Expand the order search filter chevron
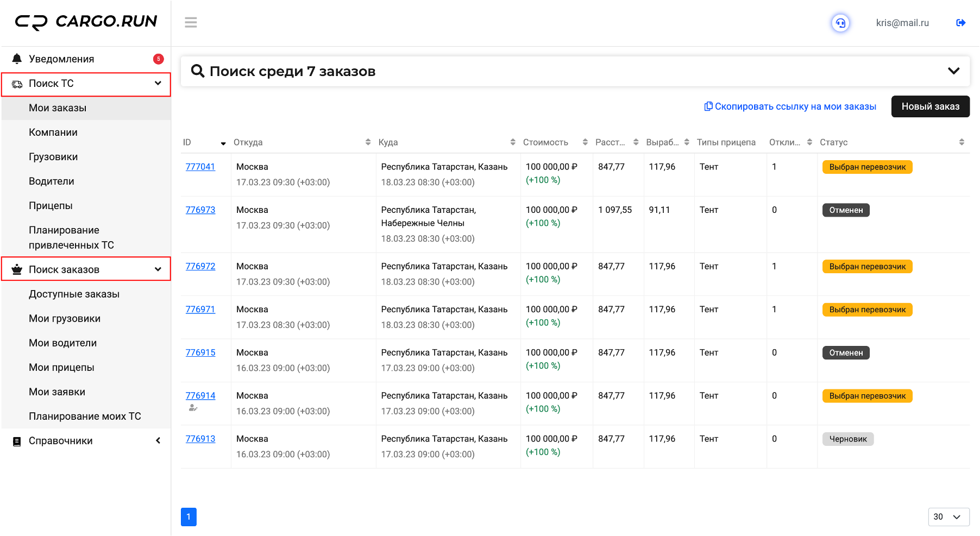The width and height of the screenshot is (980, 536). pyautogui.click(x=953, y=71)
